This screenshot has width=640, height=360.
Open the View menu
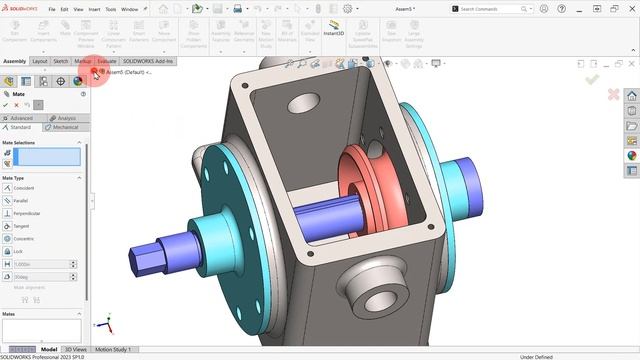[x=78, y=9]
